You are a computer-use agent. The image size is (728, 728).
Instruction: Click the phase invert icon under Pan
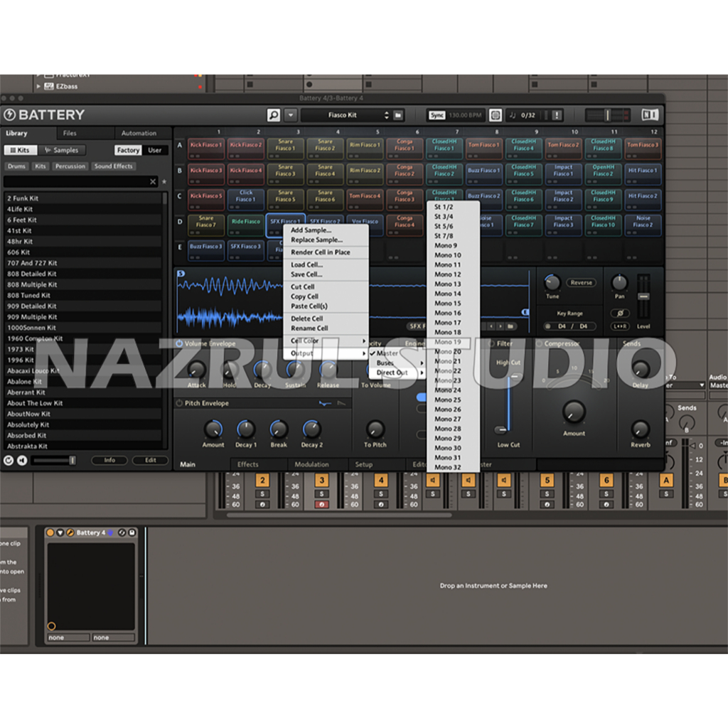[x=620, y=313]
